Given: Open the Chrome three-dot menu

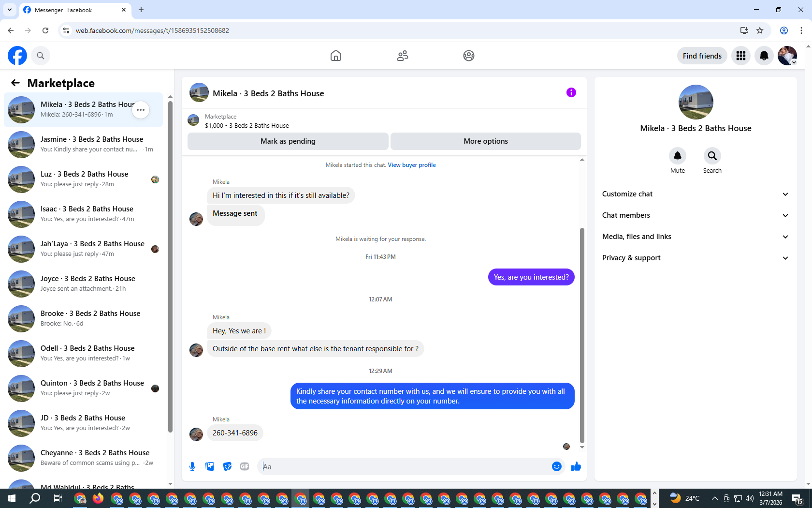Looking at the screenshot, I should (x=801, y=30).
